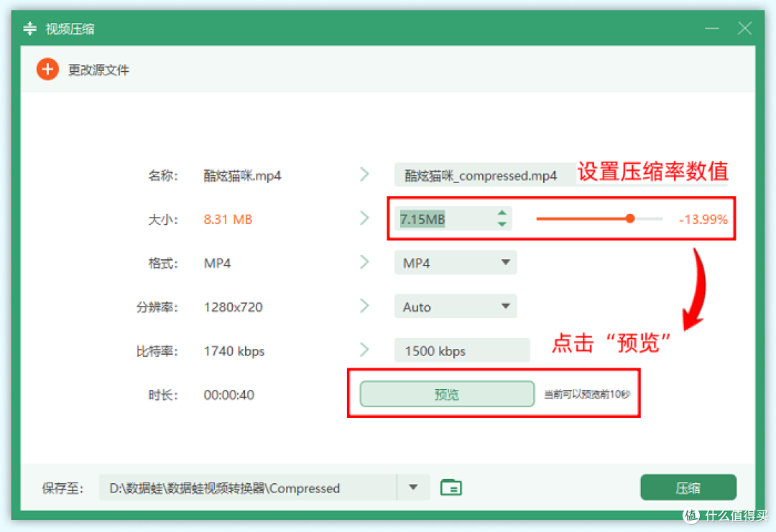Viewport: 776px width, 532px height.
Task: Click the 保存至 label
Action: (x=63, y=488)
